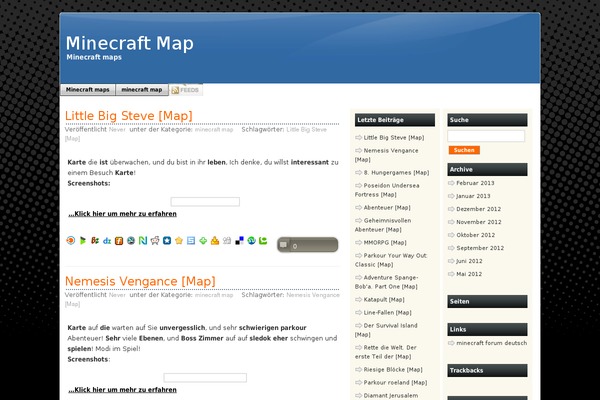This screenshot has height=400, width=600.
Task: Open the Little Big Steve [Map] post title
Action: pos(129,116)
